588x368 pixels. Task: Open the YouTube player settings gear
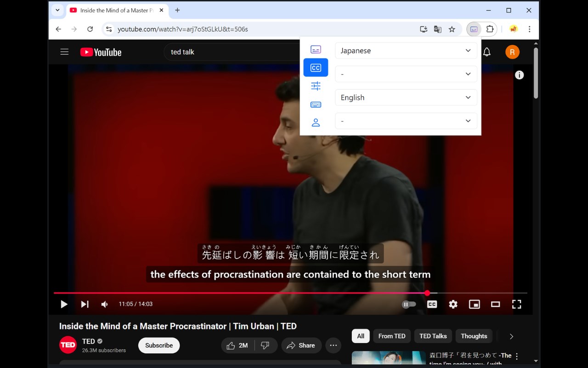453,304
